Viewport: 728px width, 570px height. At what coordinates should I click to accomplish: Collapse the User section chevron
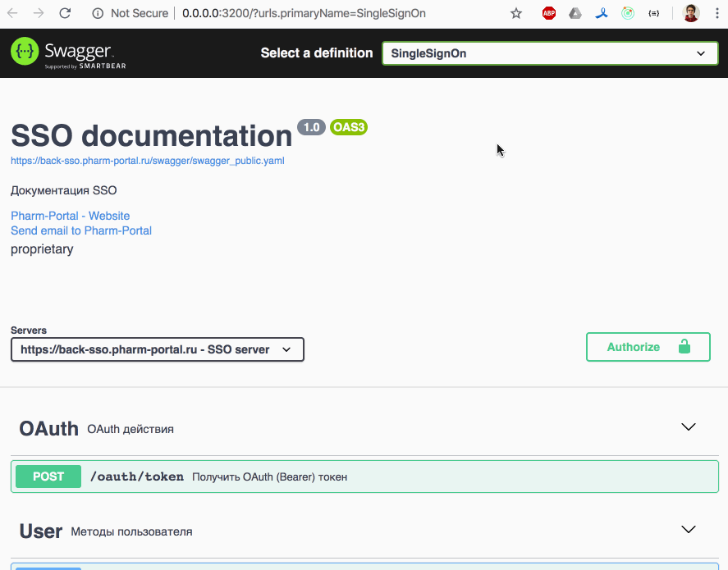pyautogui.click(x=688, y=529)
